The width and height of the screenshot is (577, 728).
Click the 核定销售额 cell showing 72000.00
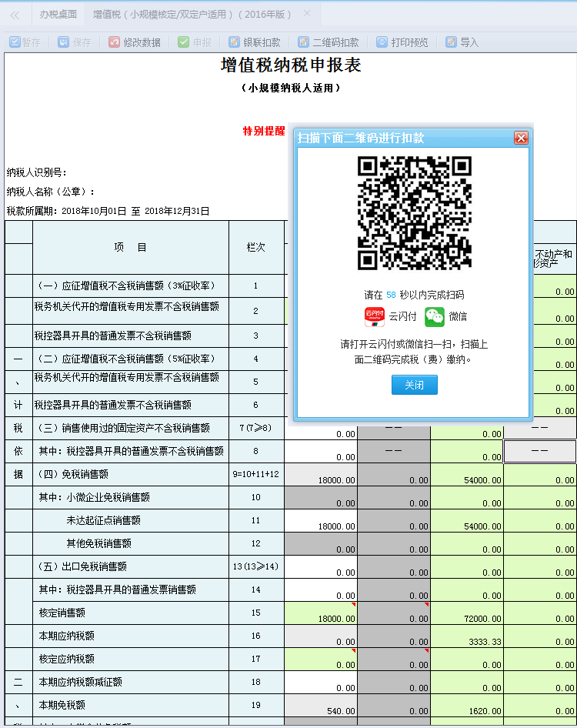(x=467, y=613)
